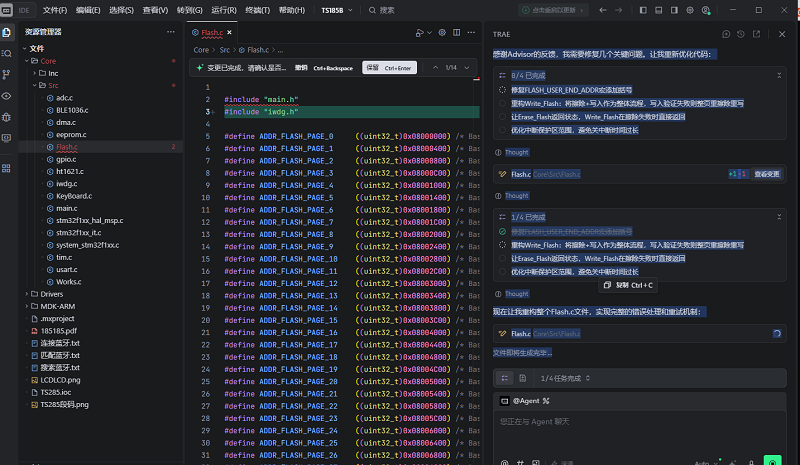Open chat history clock icon in TRAE panel

(741, 34)
